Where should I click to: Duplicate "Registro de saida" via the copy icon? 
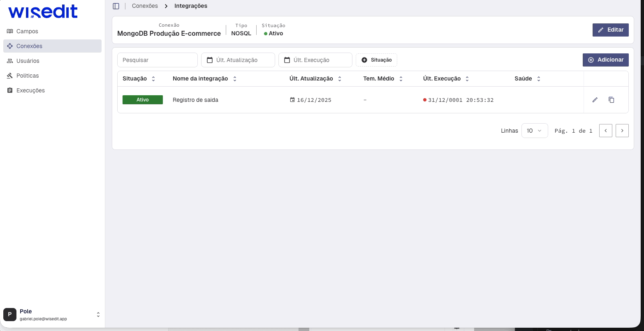click(612, 100)
